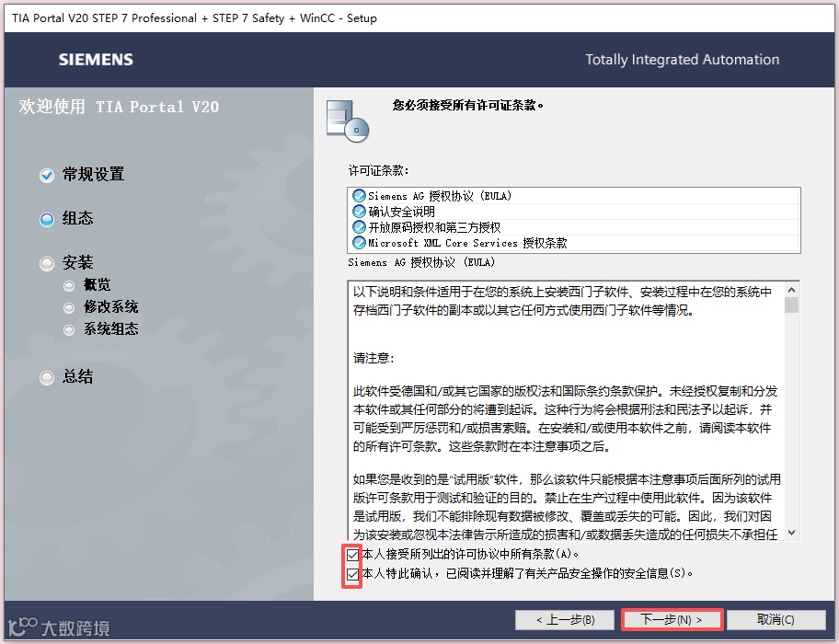Click the 修改系统 sub-step indicator
839x644 pixels.
click(x=68, y=308)
